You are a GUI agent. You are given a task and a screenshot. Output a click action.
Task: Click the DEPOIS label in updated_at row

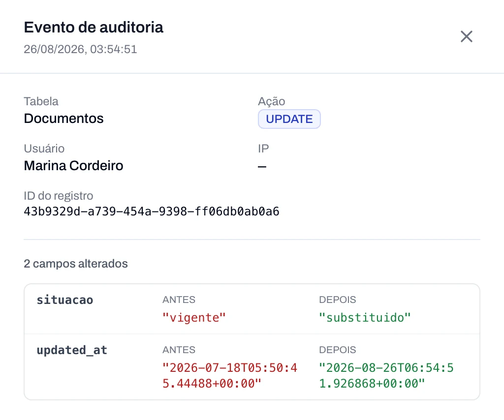338,350
